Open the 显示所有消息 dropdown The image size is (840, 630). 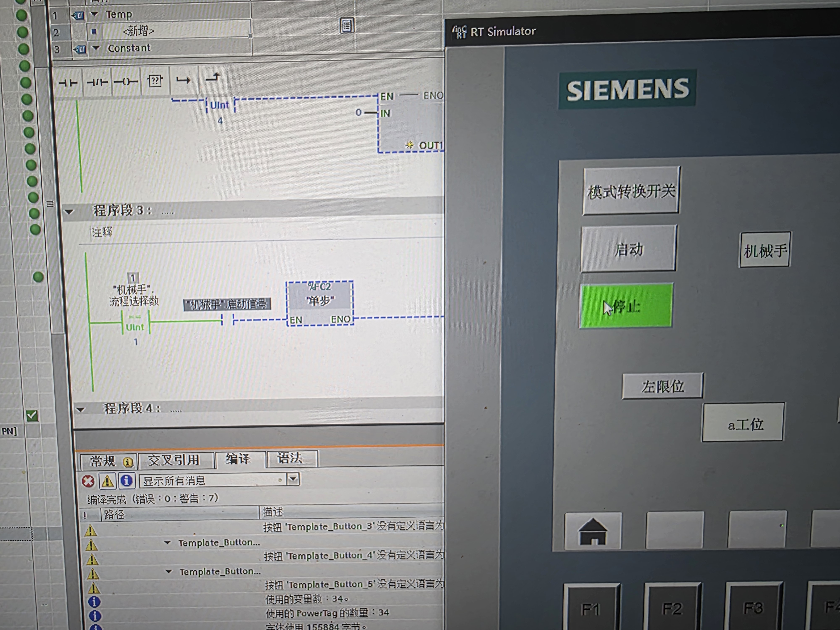tap(293, 479)
